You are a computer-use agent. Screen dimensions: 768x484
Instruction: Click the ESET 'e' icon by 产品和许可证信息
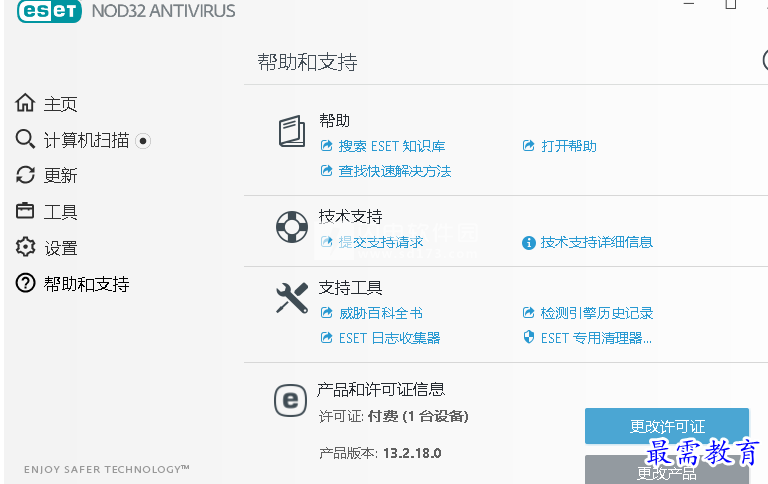pyautogui.click(x=290, y=400)
